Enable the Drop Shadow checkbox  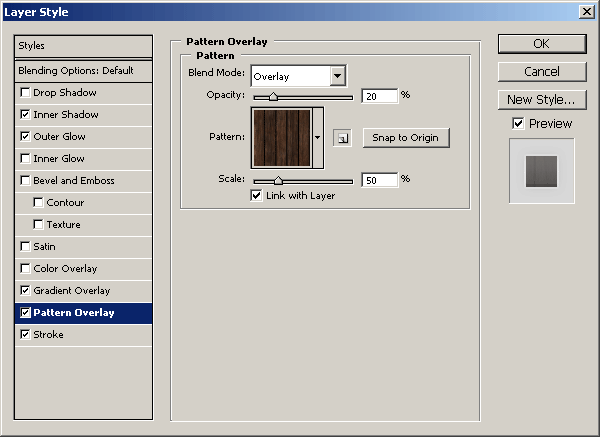(x=25, y=93)
